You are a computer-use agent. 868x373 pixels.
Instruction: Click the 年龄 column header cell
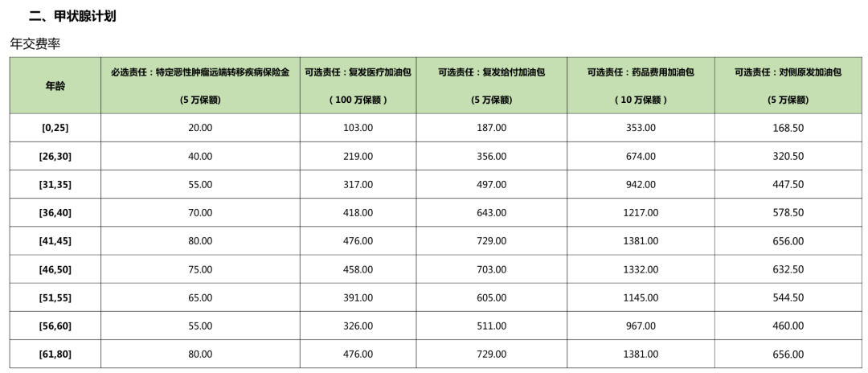[55, 85]
